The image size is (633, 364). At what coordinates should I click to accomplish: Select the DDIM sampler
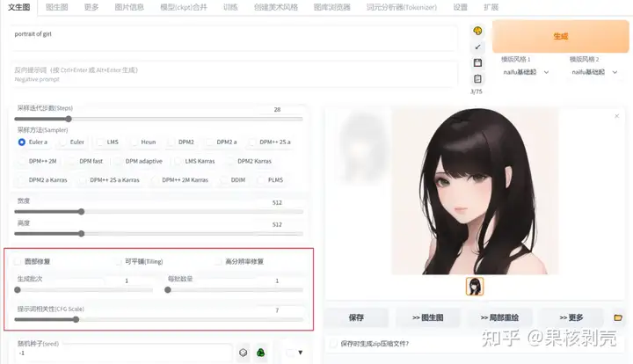click(233, 180)
